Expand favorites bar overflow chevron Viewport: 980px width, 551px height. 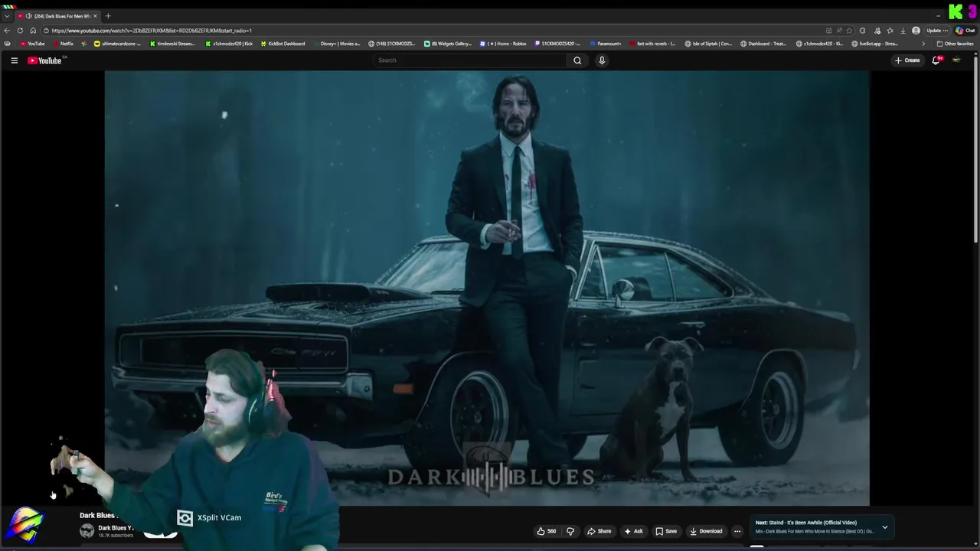click(923, 44)
